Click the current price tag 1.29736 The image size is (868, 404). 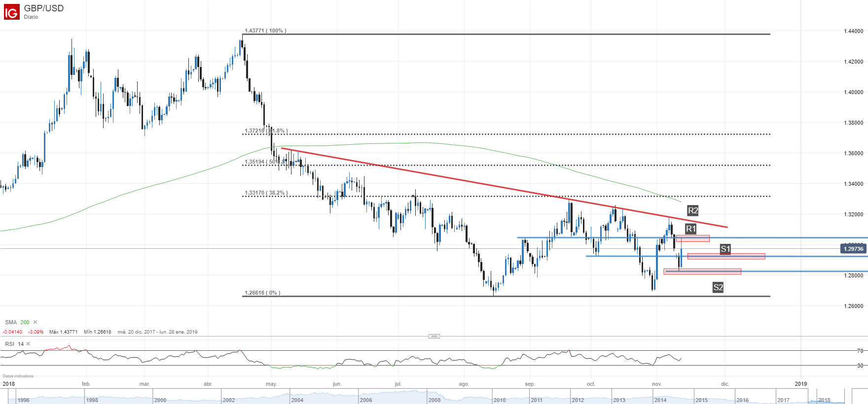click(853, 249)
